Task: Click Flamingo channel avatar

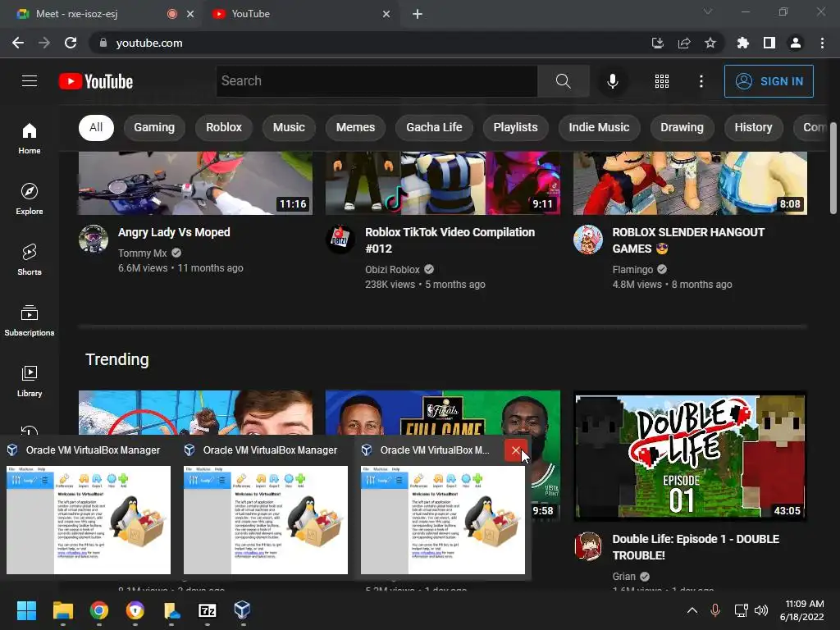Action: coord(587,239)
